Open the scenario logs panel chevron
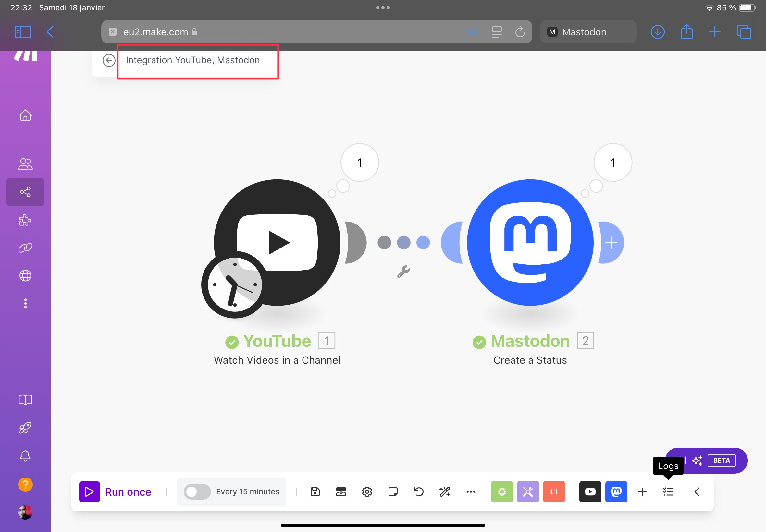Screen dimensions: 766x532 tap(697, 491)
